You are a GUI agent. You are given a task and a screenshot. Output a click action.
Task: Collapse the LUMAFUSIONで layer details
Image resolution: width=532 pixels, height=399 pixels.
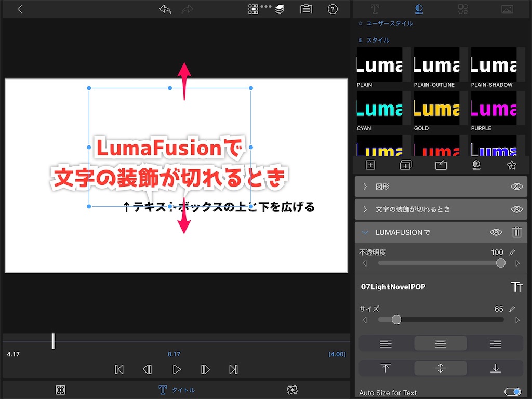[x=365, y=232]
